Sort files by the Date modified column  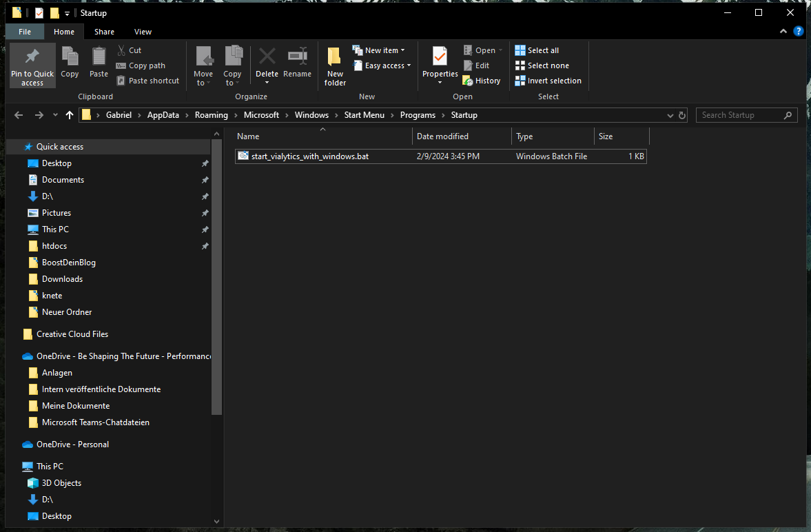coord(442,136)
